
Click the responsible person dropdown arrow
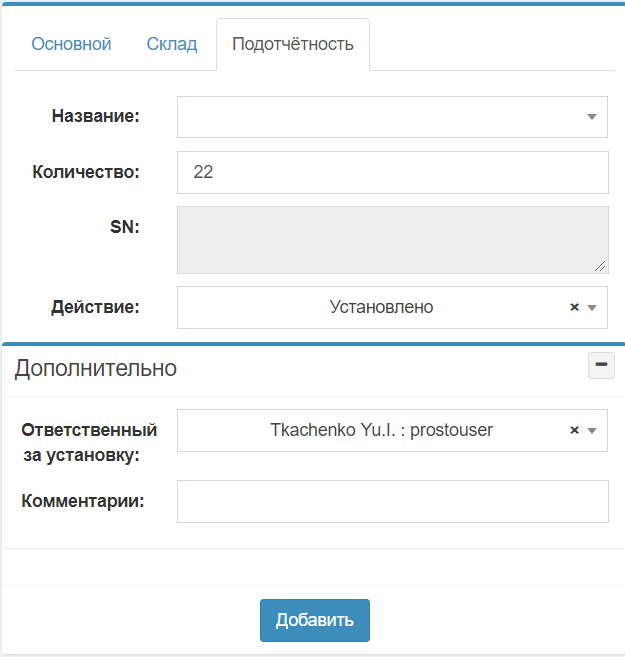[592, 431]
